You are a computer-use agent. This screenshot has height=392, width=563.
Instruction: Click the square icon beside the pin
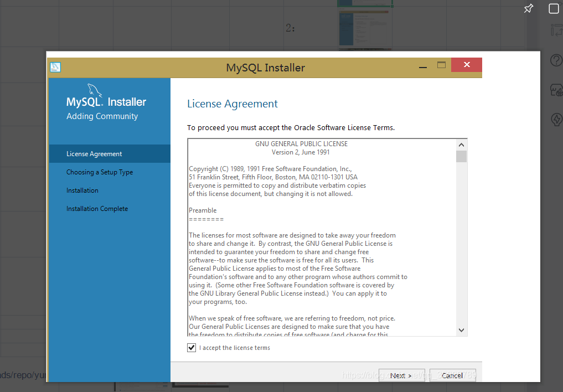[554, 8]
